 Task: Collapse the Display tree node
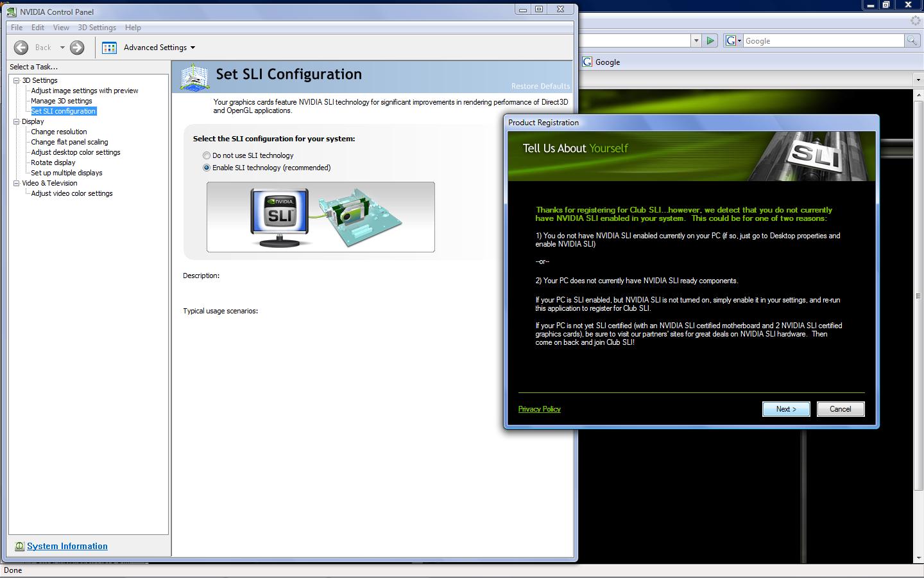coord(17,121)
